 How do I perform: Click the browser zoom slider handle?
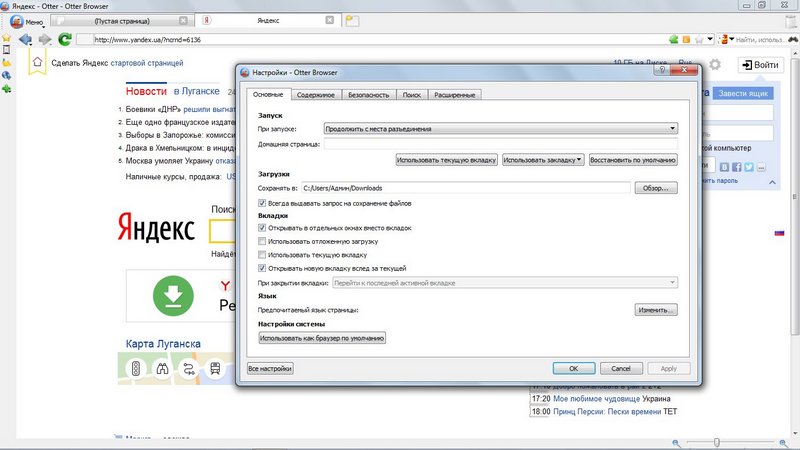pos(716,442)
